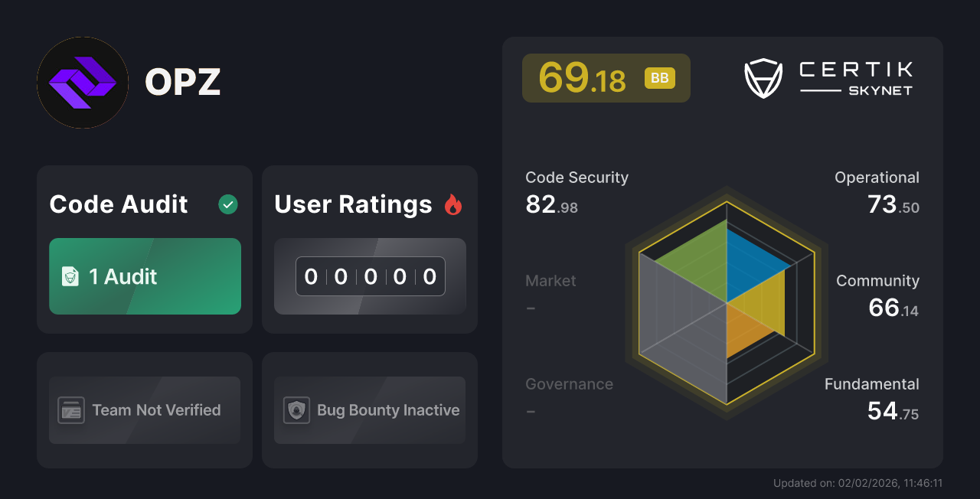Select the ID card icon for Team Not Verified

[x=72, y=410]
